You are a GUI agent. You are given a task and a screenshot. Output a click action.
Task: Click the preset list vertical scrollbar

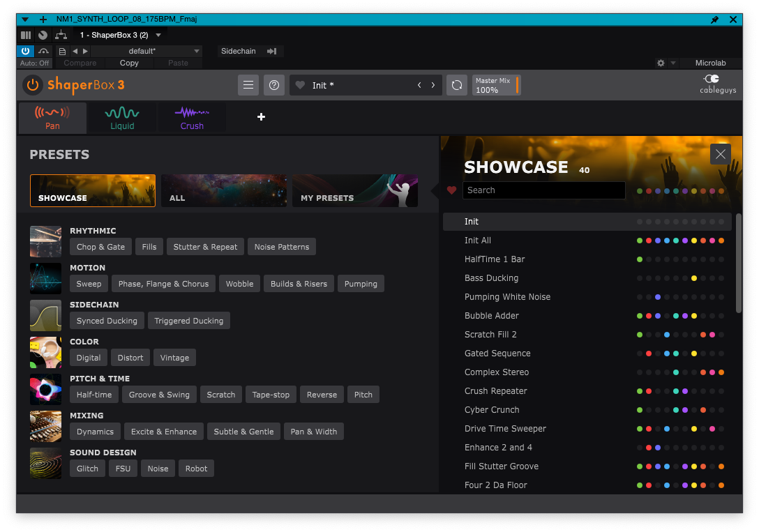738,264
